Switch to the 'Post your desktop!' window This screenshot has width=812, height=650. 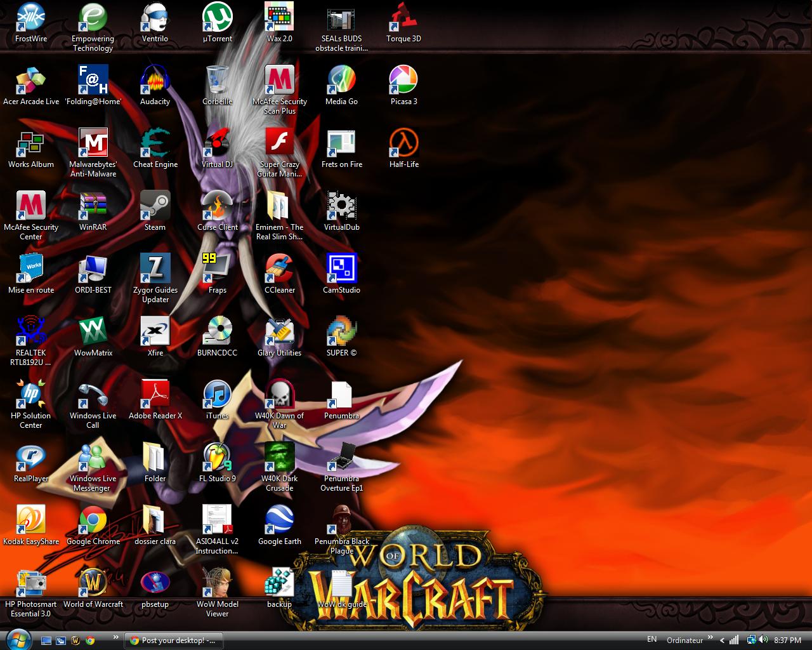[173, 640]
